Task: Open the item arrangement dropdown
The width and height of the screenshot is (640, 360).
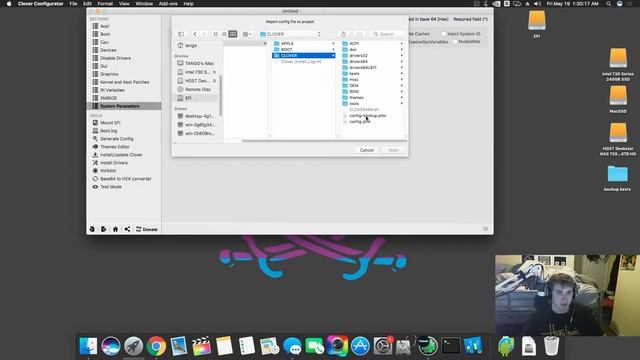Action: 247,34
